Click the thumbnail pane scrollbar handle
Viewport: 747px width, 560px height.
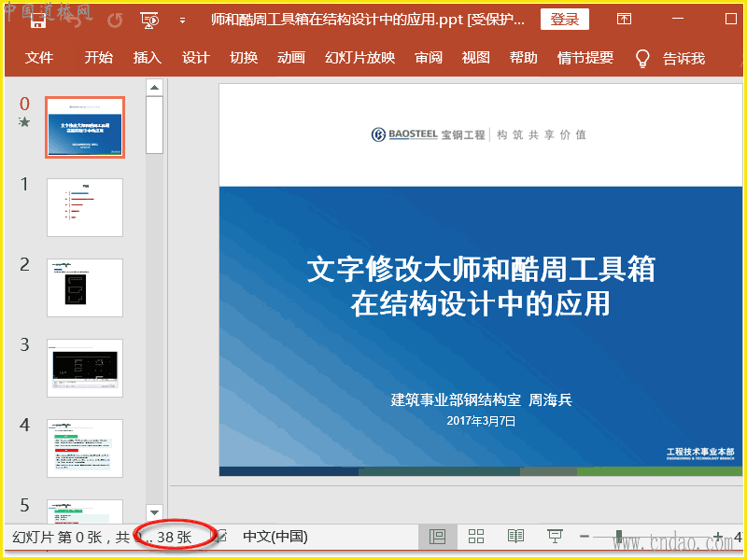coord(154,125)
